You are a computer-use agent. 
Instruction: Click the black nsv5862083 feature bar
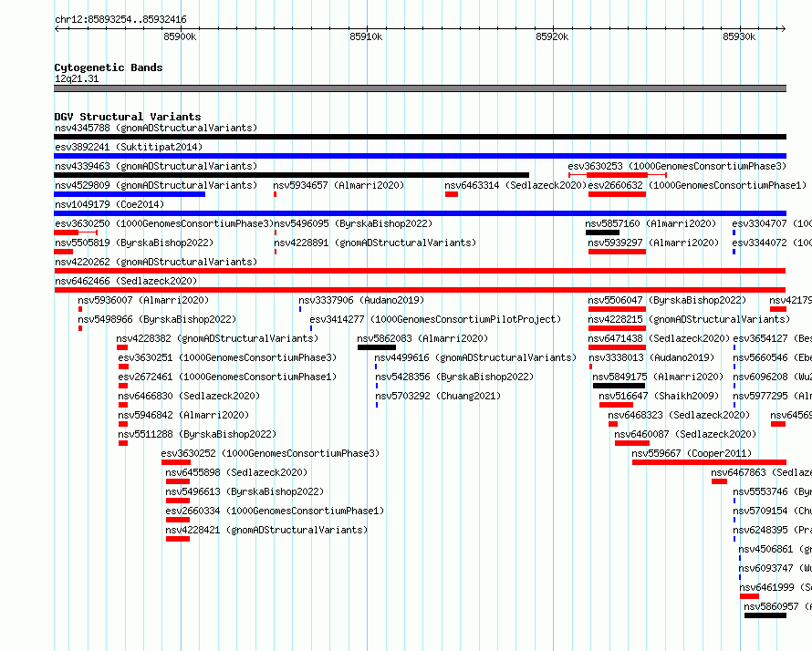tap(377, 347)
